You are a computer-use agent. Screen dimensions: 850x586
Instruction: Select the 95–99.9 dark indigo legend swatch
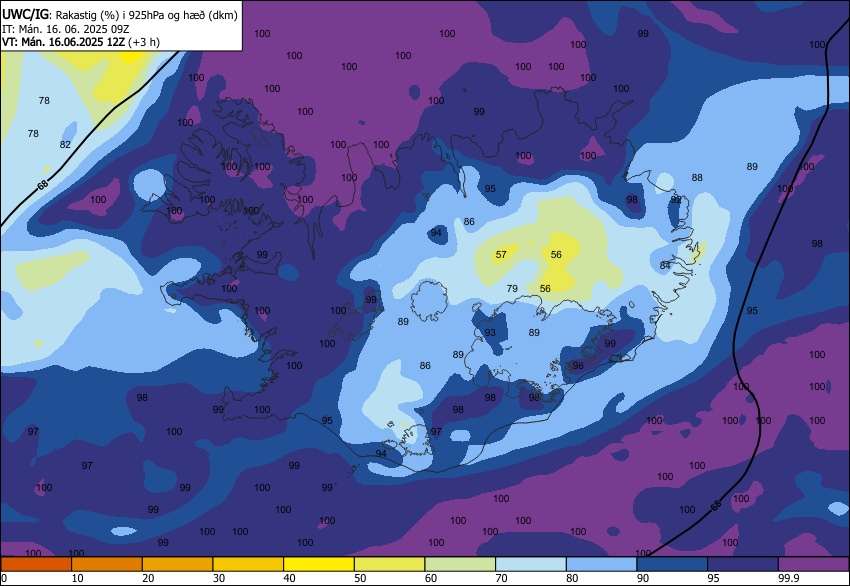pos(743,564)
